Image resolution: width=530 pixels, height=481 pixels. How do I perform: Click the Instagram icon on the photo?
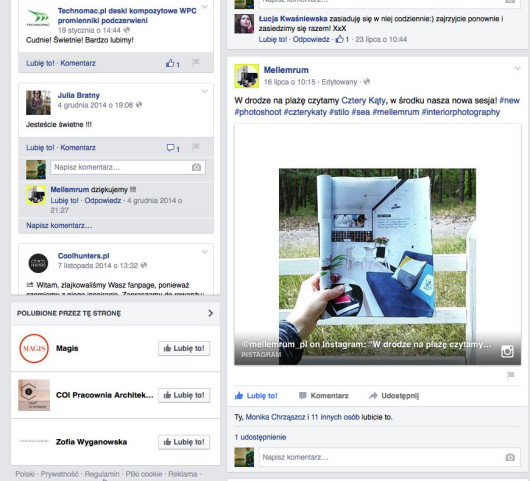(507, 351)
